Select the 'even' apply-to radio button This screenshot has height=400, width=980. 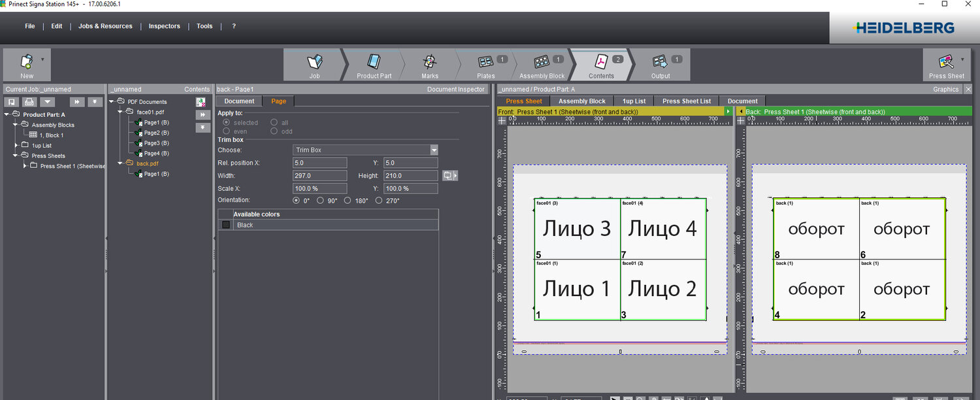227,131
